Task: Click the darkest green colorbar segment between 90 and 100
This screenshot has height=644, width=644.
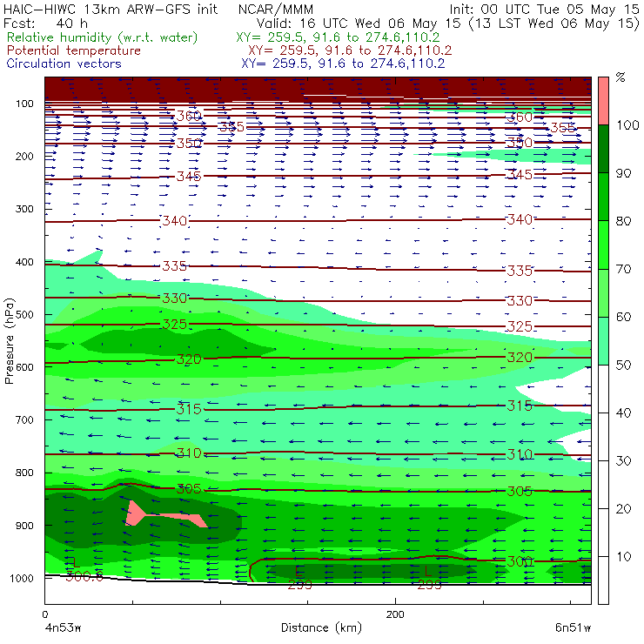Action: (x=603, y=149)
